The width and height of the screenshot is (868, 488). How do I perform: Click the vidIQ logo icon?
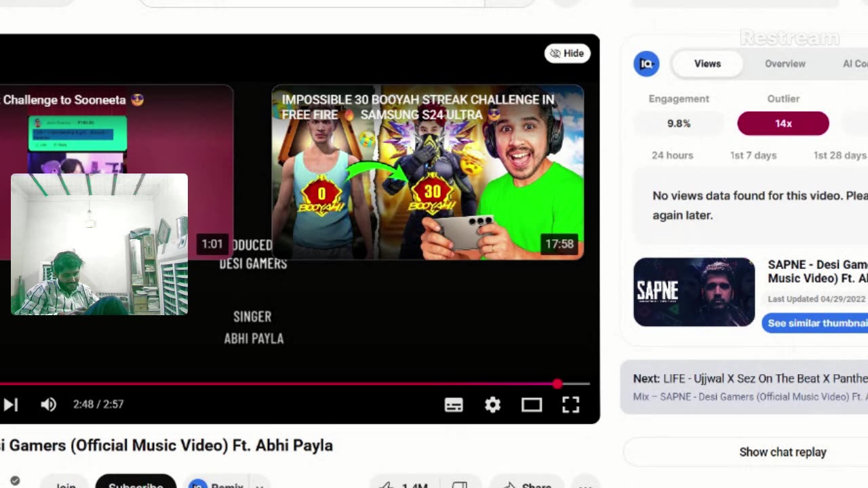pos(646,64)
